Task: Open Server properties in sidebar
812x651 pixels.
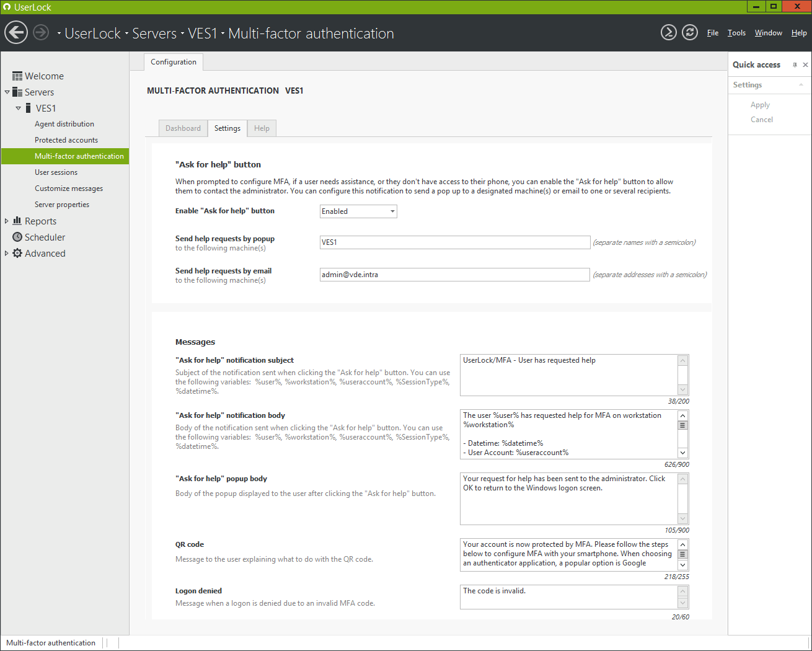Action: tap(62, 205)
